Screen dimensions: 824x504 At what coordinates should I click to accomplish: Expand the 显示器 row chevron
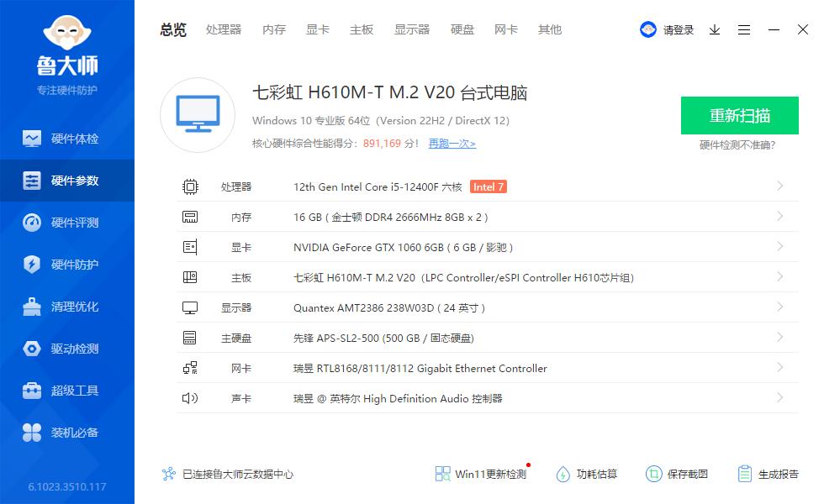tap(780, 307)
